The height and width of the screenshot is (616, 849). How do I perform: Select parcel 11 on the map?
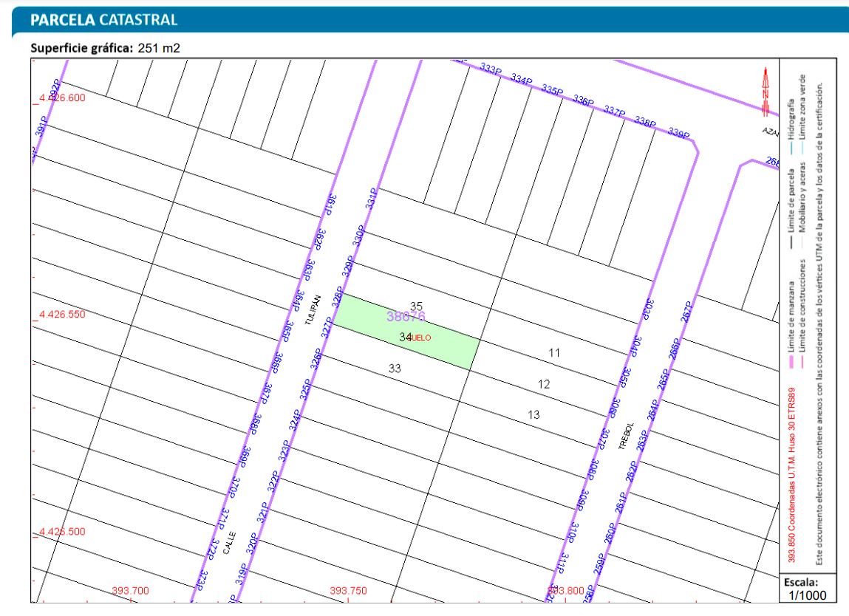553,353
